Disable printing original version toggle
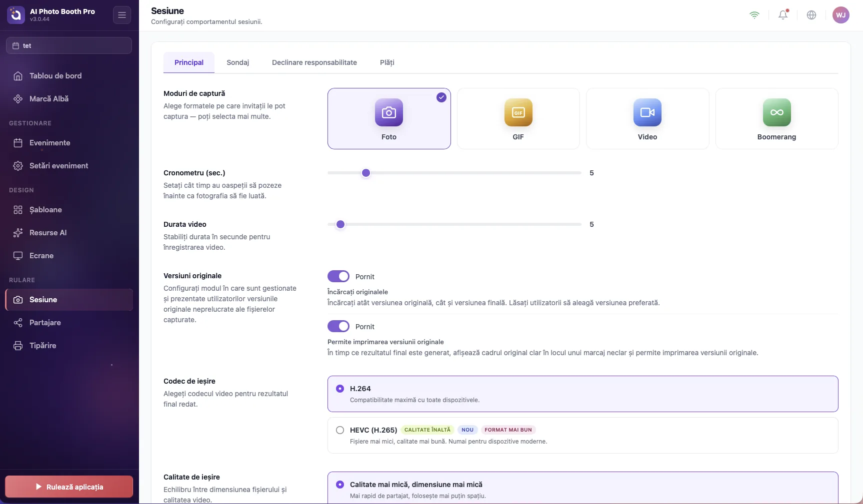The width and height of the screenshot is (863, 504). 338,326
